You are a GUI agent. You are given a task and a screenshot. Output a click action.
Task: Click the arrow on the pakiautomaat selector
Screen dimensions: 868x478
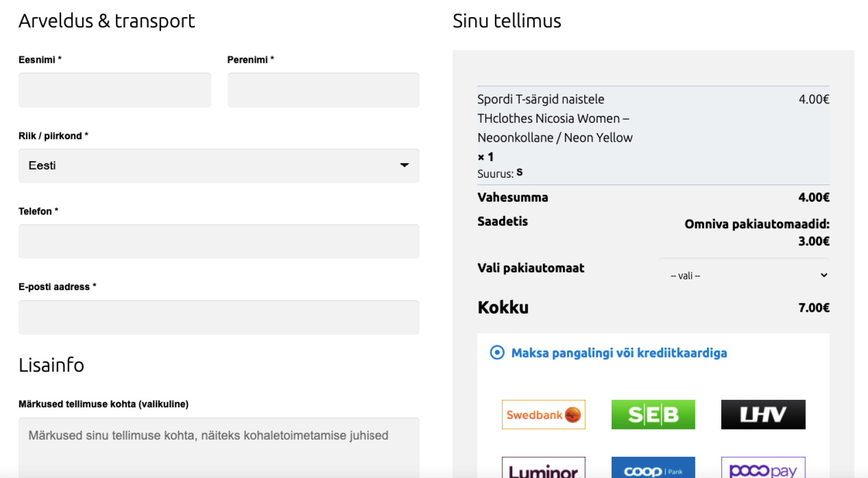click(823, 275)
